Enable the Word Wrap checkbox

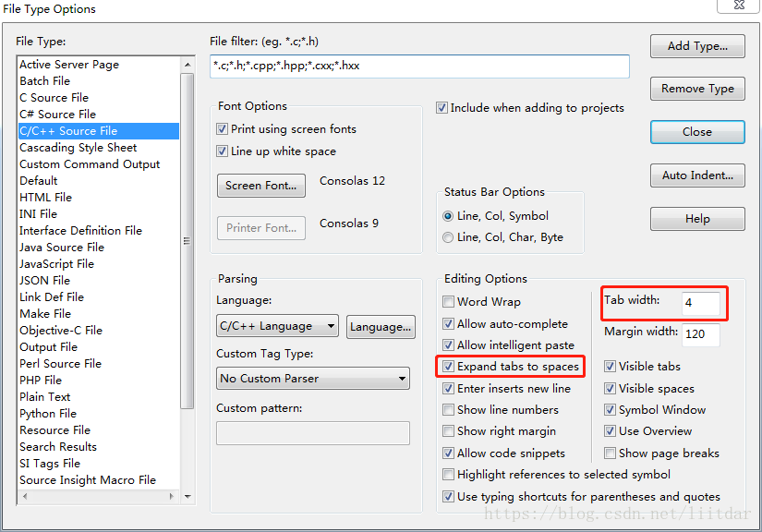448,302
